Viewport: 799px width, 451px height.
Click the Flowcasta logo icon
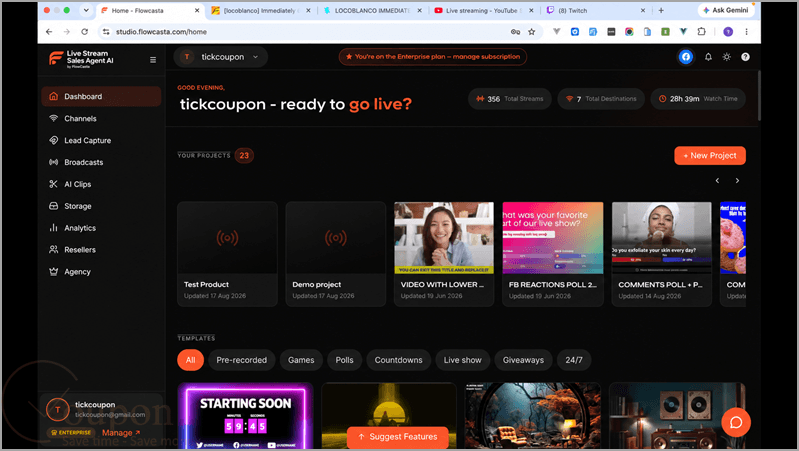(x=56, y=59)
